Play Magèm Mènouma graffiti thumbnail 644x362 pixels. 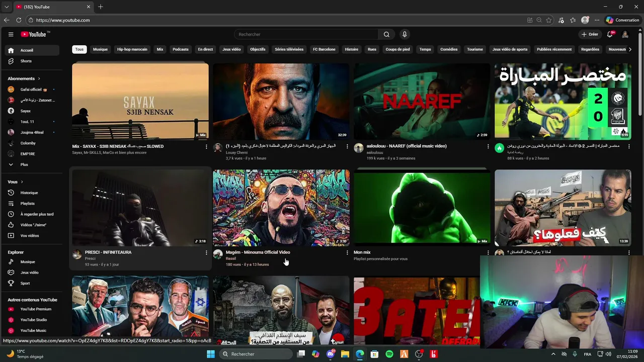[281, 207]
